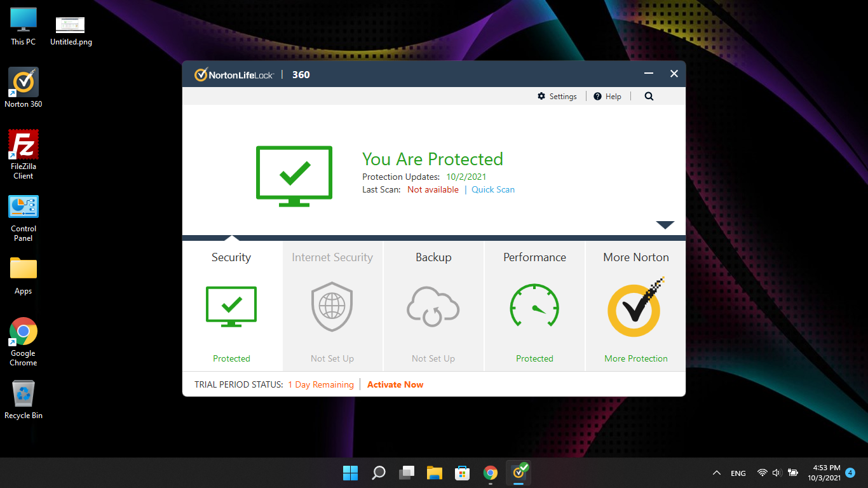The height and width of the screenshot is (488, 868).
Task: Select Untitled.png desktop file
Action: (71, 31)
